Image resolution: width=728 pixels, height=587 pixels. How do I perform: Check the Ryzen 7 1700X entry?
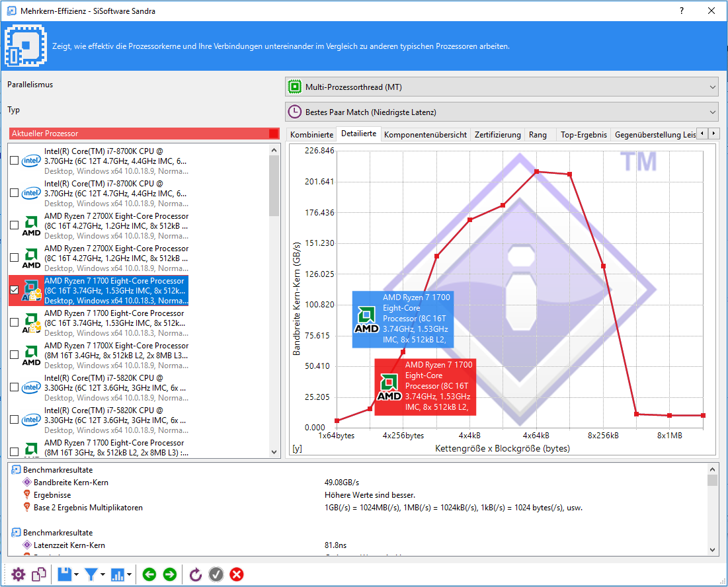pyautogui.click(x=15, y=355)
